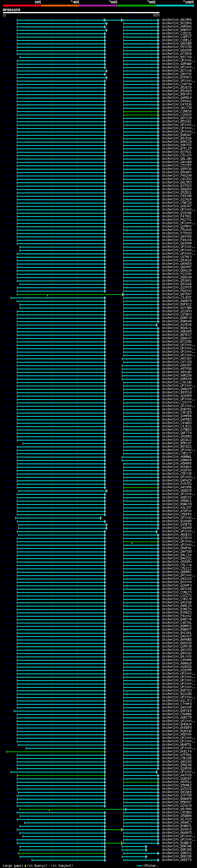Screen dimensions: 197x868
Task: Click the cyan ~100% legend bar
Action: (x=175, y=6)
